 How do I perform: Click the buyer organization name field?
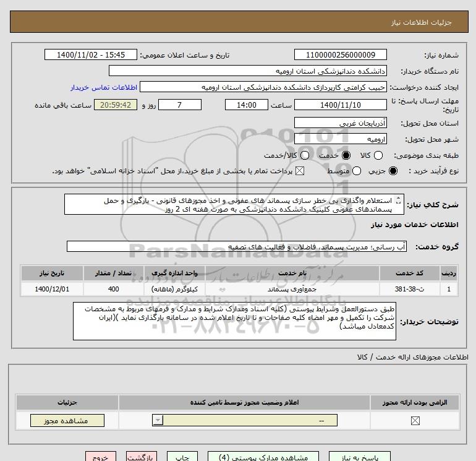(248, 71)
